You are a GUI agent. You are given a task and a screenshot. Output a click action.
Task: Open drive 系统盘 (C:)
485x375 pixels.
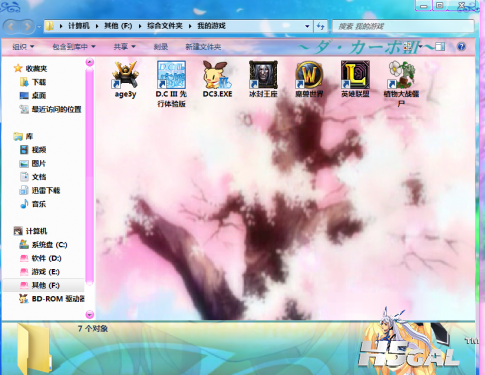coord(43,245)
